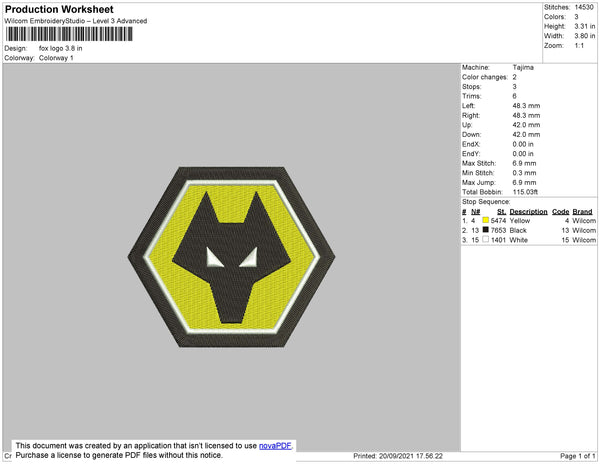Select the Height value 3.31 in
Viewport: 600px width, 464px height.
coord(585,26)
